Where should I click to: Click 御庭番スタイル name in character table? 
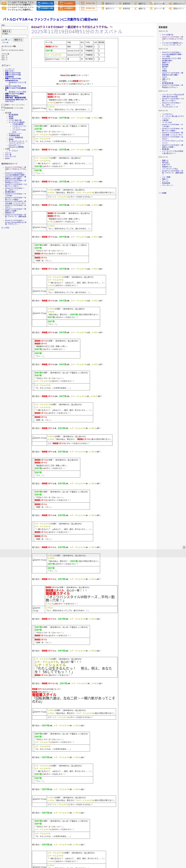point(52,47)
